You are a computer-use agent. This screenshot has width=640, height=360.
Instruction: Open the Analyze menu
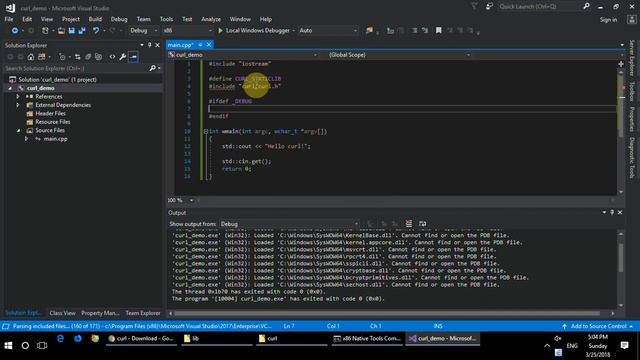coord(211,19)
